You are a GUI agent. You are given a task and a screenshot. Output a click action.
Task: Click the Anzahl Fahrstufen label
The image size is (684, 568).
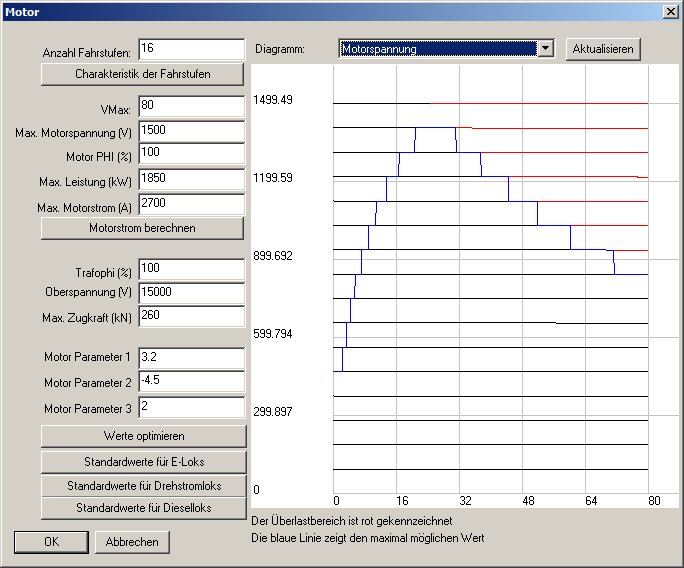tap(86, 53)
